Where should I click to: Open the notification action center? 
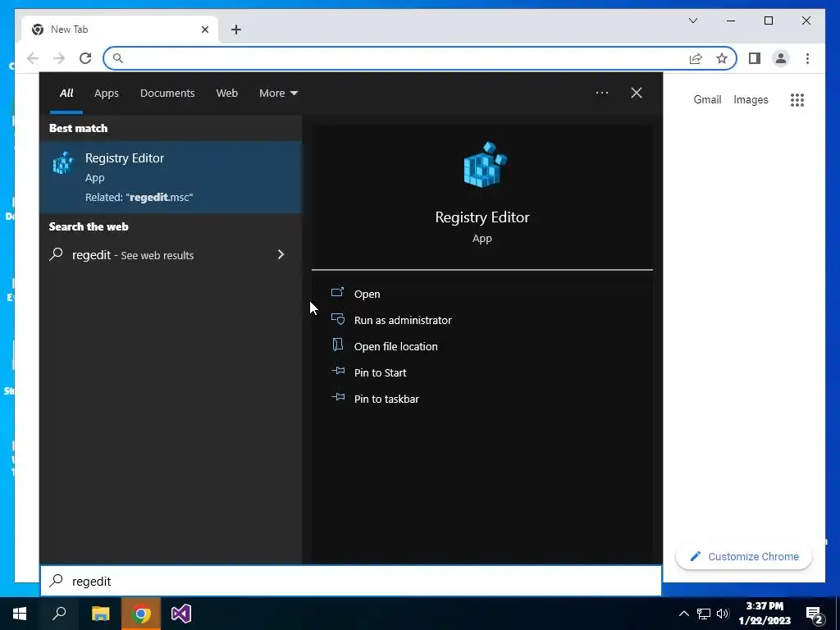[815, 614]
